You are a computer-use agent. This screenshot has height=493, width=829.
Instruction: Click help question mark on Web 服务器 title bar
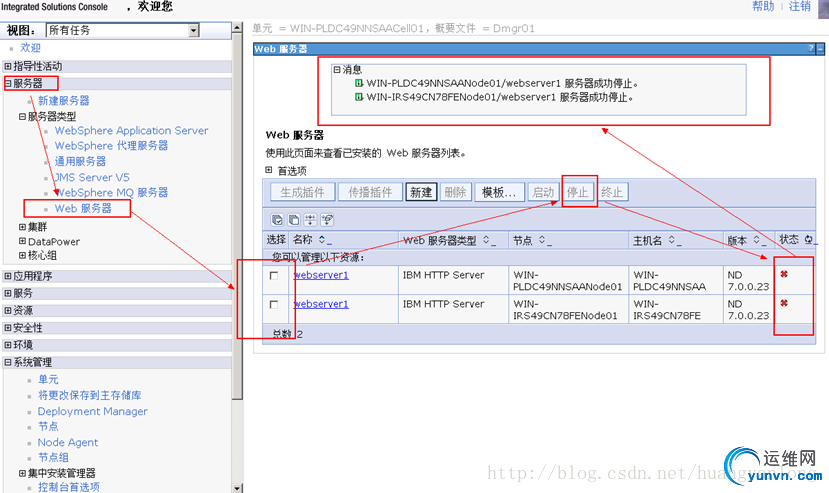point(811,48)
